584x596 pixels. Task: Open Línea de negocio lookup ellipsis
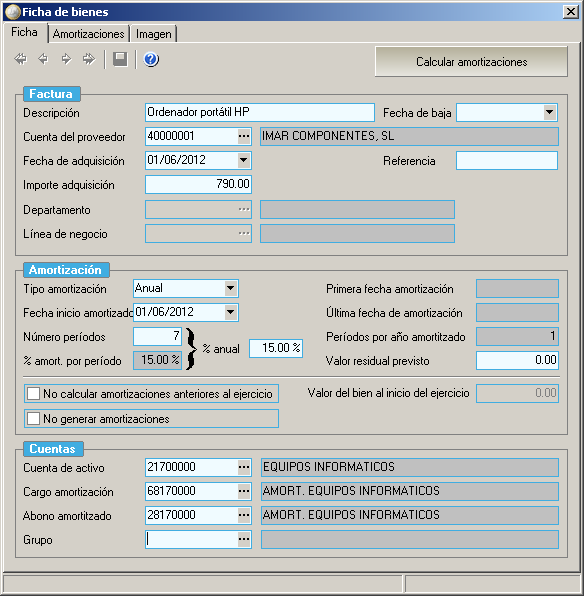tap(244, 233)
